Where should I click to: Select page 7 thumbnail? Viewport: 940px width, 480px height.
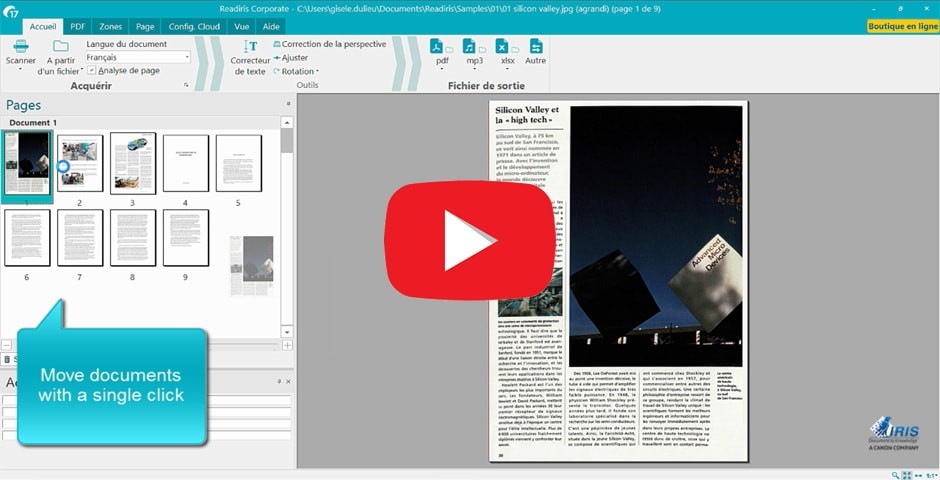coord(80,238)
